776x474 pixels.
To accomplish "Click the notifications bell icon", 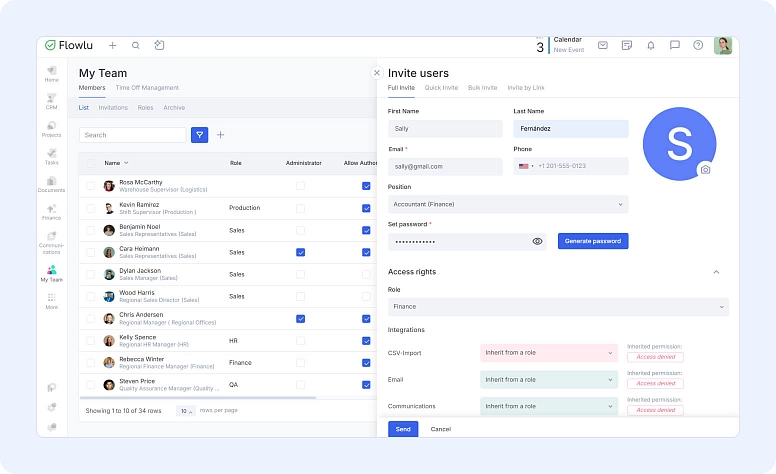I will click(651, 45).
